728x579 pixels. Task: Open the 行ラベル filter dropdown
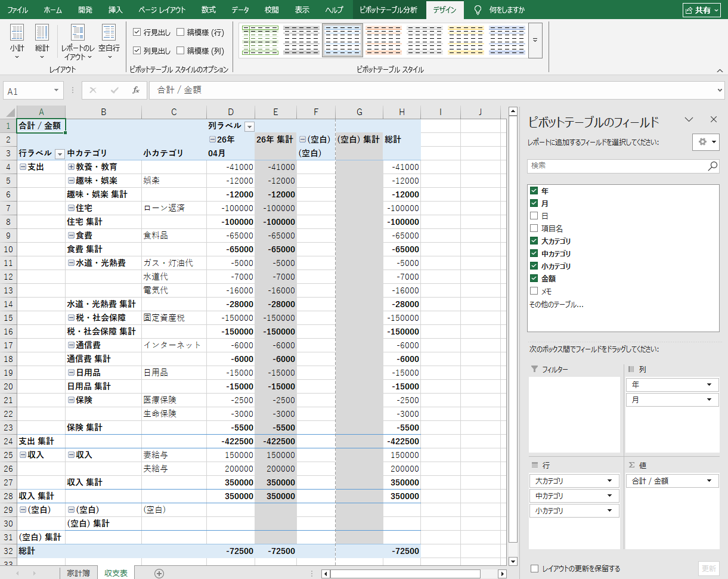60,154
